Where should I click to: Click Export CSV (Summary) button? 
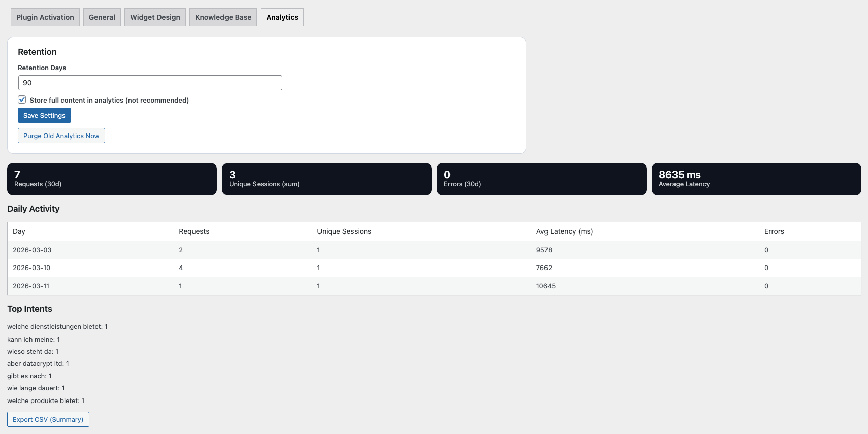click(48, 419)
